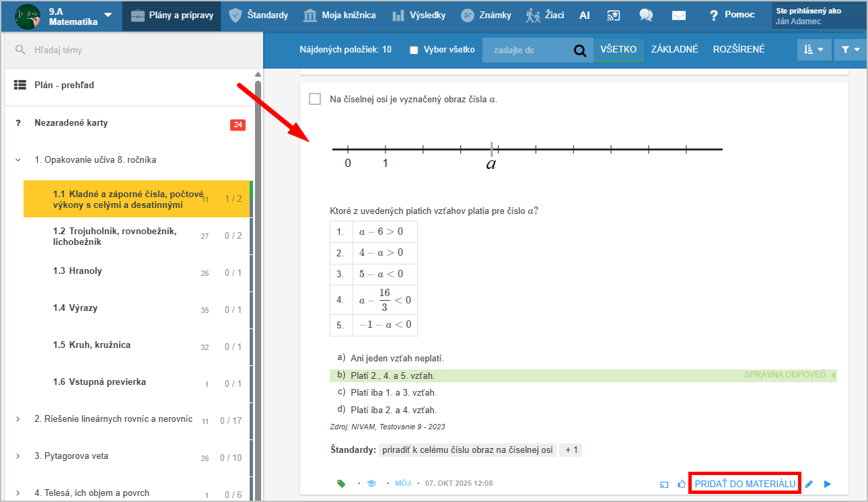This screenshot has height=502, width=868.
Task: Check the question card's checkbox
Action: pyautogui.click(x=315, y=99)
